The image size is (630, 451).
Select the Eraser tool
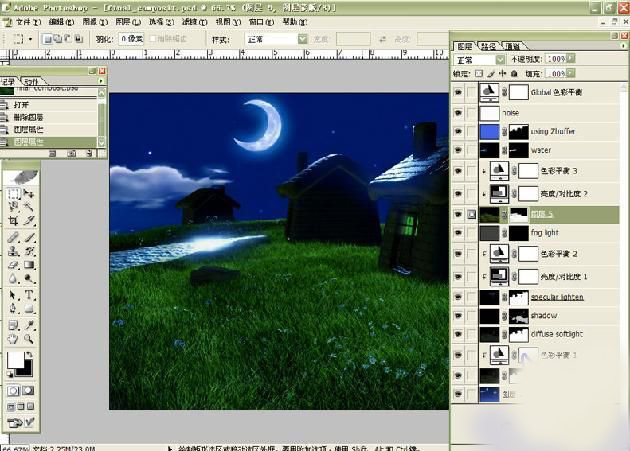tap(13, 265)
